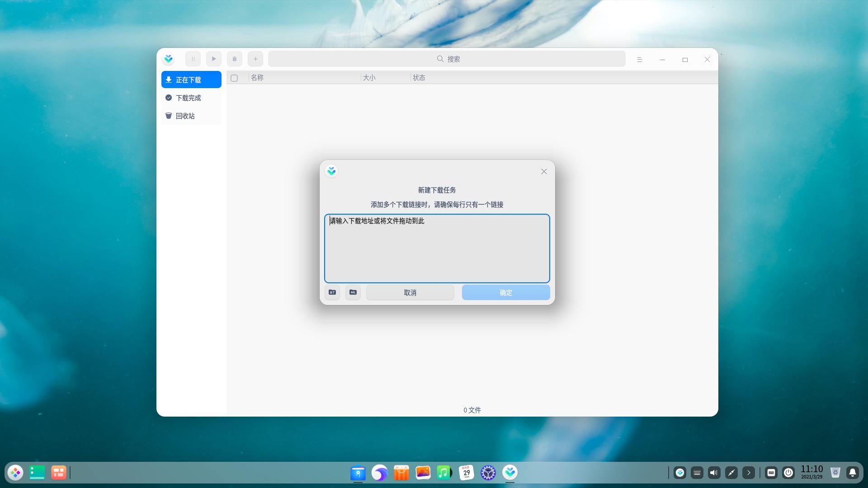
Task: Click the trash delete icon in toolbar
Action: click(234, 59)
